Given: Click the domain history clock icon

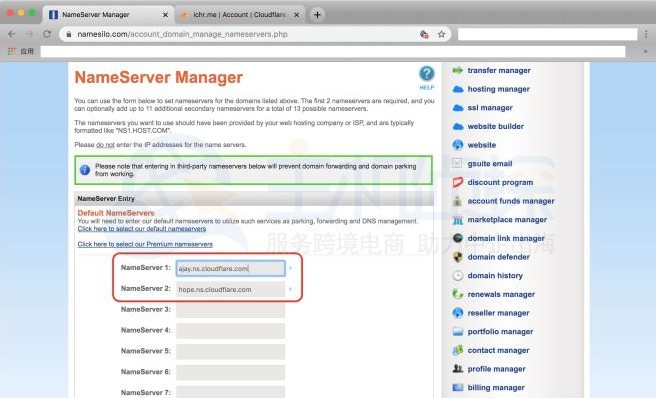Looking at the screenshot, I should click(458, 275).
